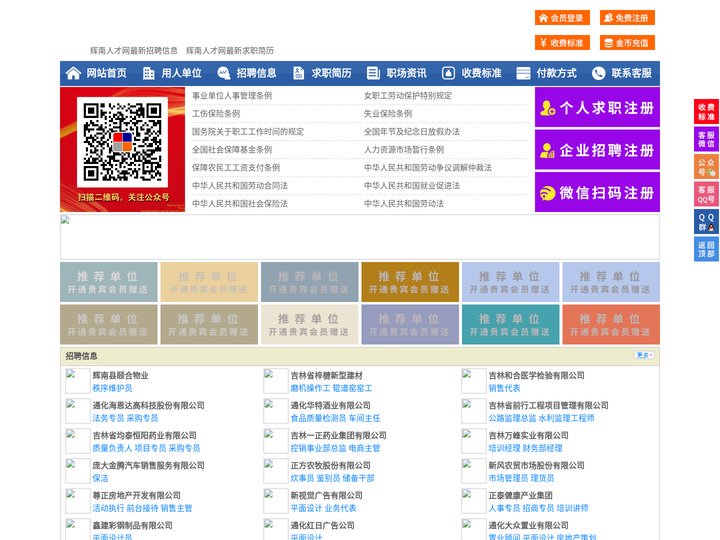Click the yen icon in top 收费标准 button

pyautogui.click(x=544, y=43)
